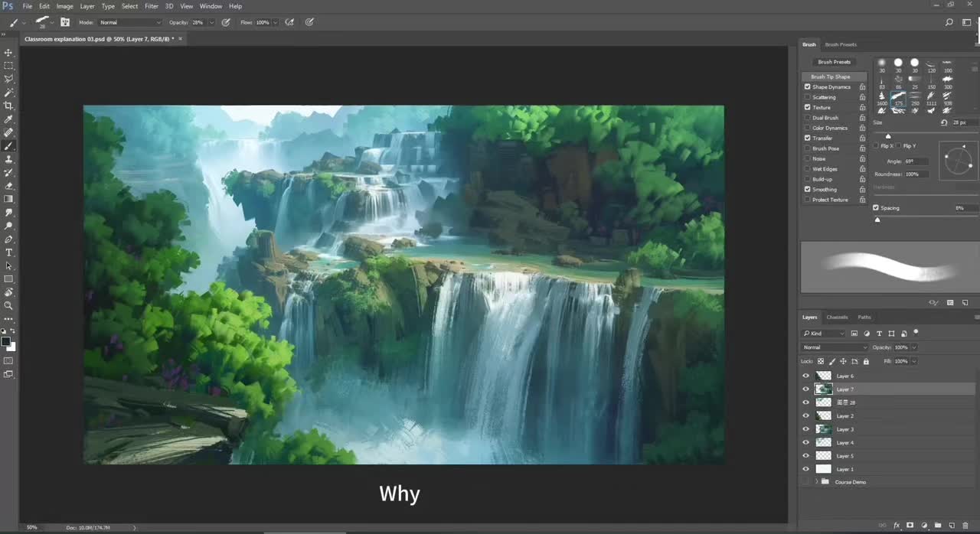This screenshot has width=980, height=534.
Task: Click the brush Angle input field
Action: (917, 161)
